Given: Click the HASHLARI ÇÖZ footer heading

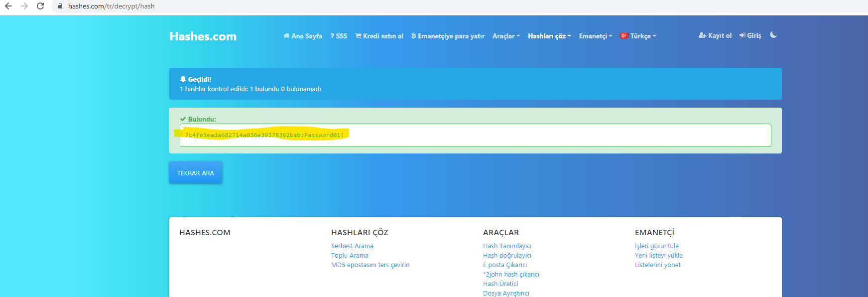Looking at the screenshot, I should click(x=360, y=232).
